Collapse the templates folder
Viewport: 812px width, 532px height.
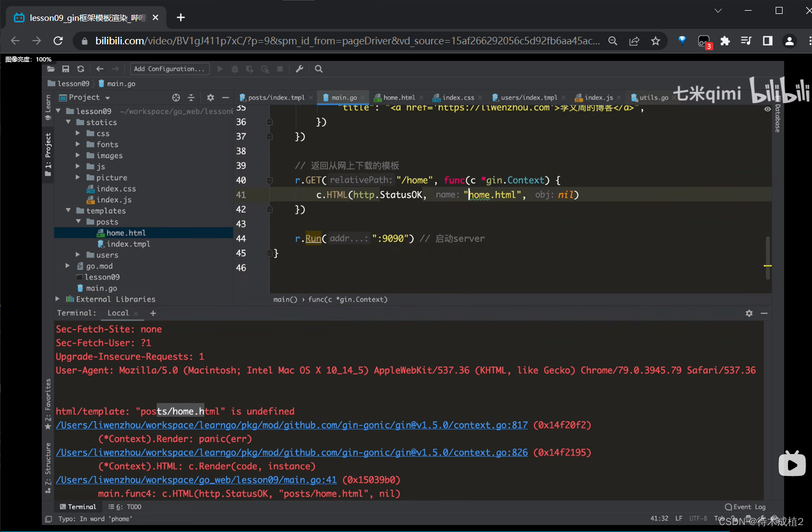(68, 210)
